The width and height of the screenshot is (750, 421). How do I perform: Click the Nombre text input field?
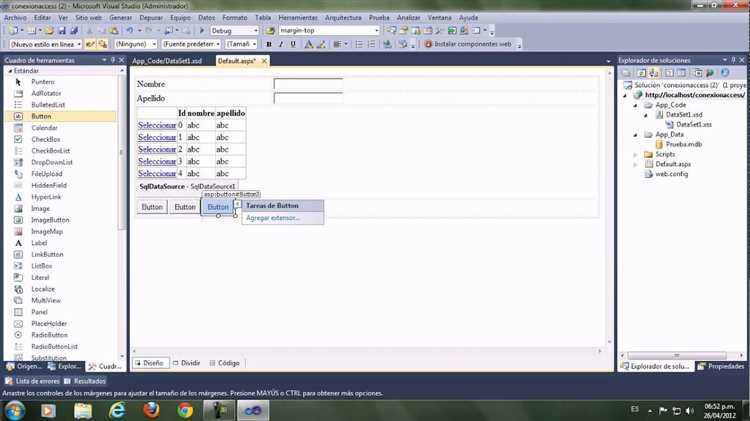[x=309, y=84]
